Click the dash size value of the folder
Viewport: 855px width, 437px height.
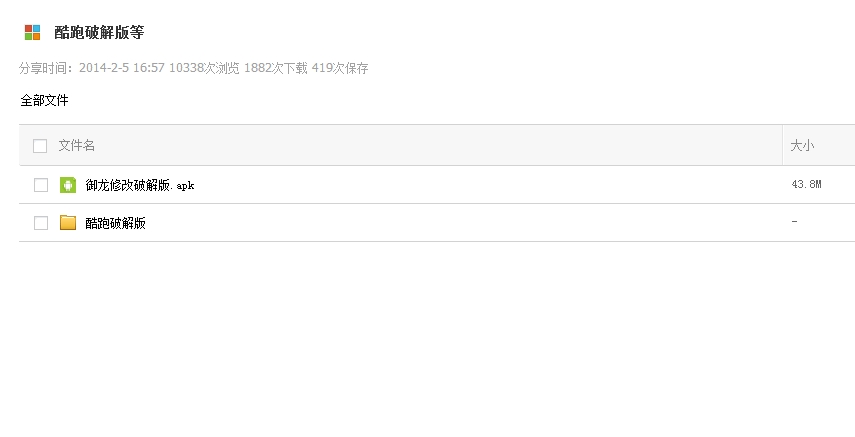[794, 221]
